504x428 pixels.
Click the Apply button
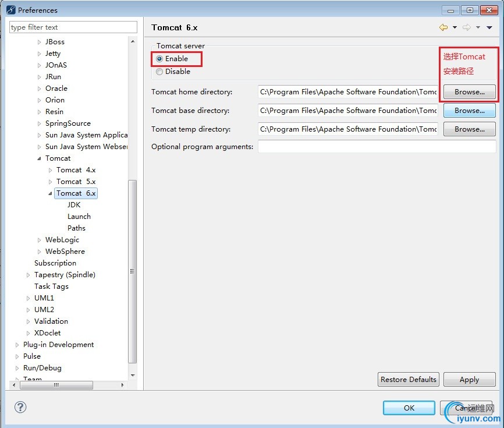point(469,380)
